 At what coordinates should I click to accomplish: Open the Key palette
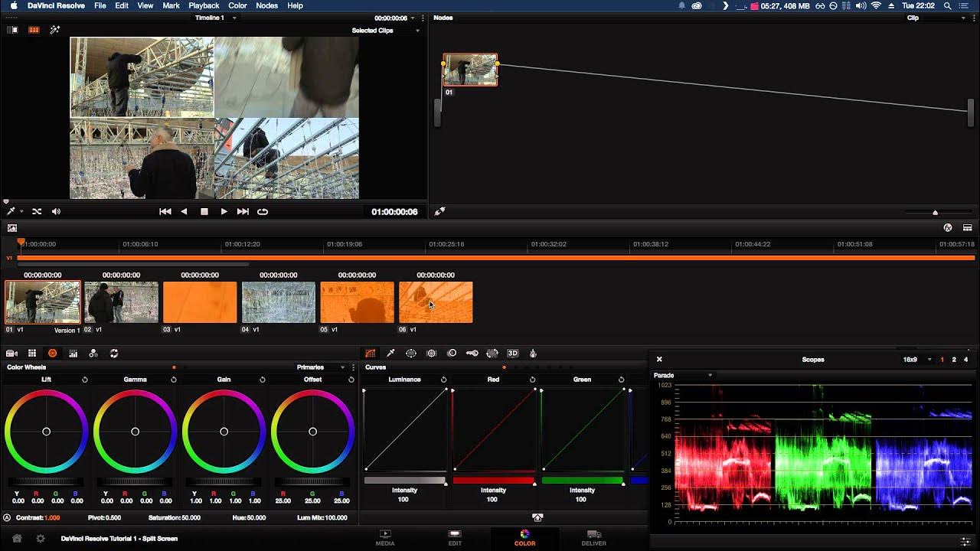coord(472,354)
